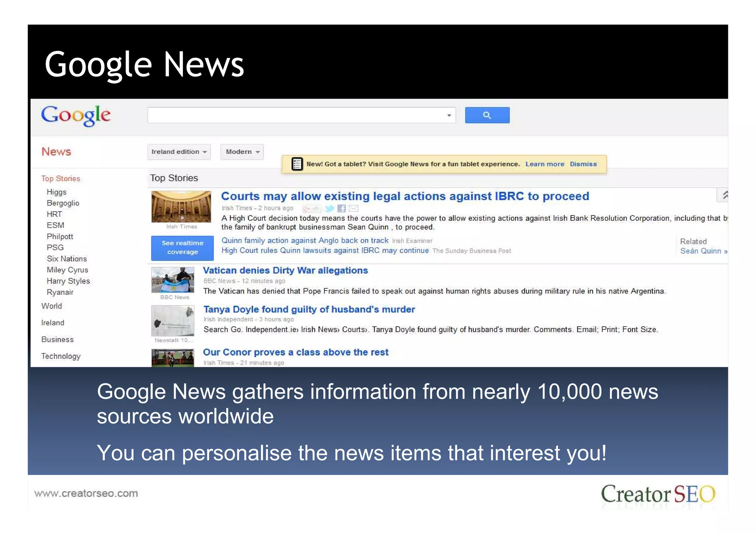Open the search box dropdown arrow
Screen dimensions: 756x534
[x=449, y=116]
